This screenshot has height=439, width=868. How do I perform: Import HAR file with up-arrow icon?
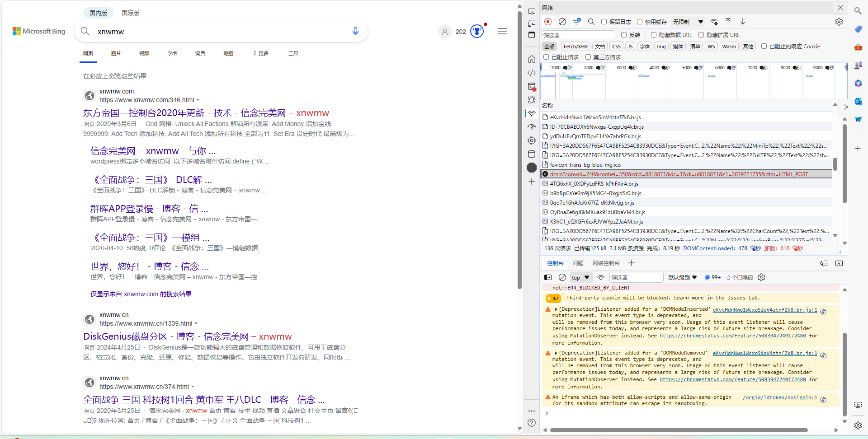728,22
